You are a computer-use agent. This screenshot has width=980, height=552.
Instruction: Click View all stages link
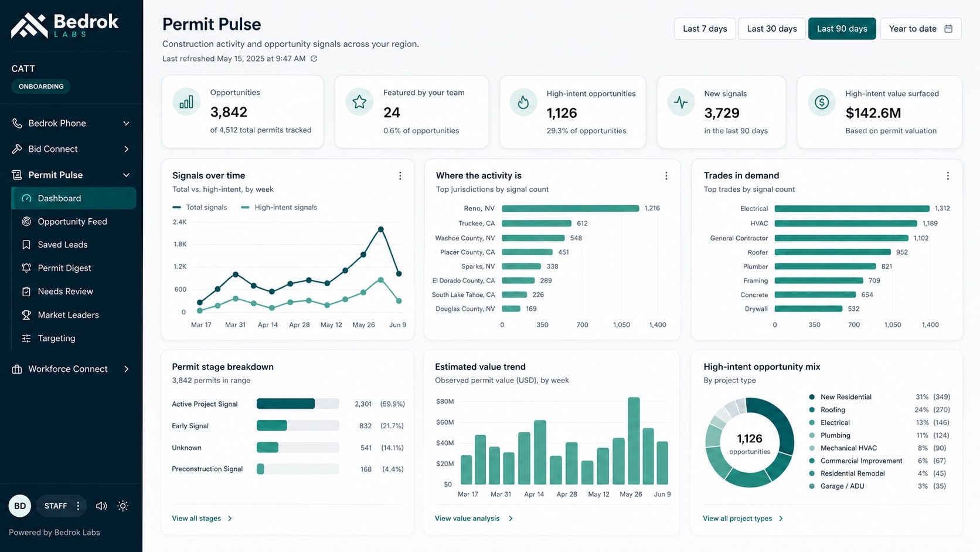pyautogui.click(x=202, y=519)
